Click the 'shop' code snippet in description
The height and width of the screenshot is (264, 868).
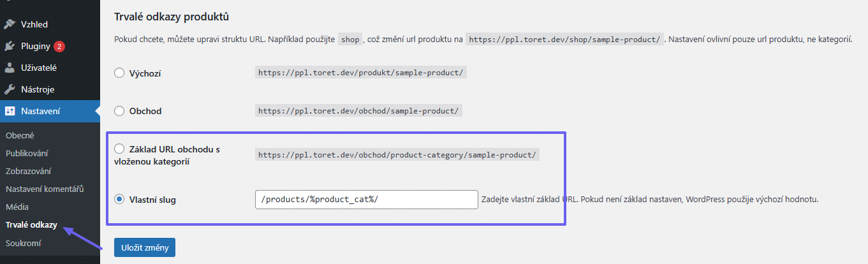(350, 40)
